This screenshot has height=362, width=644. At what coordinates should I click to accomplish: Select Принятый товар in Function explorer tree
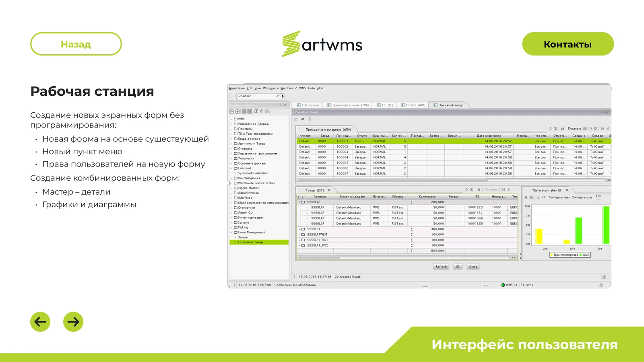point(259,242)
